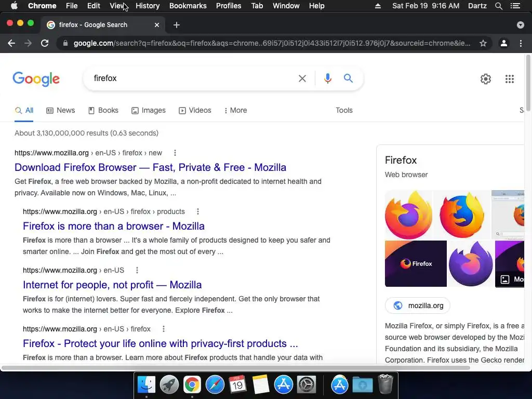Screen dimensions: 532x399
Task: Open Finder from the Dock
Action: pos(147,385)
